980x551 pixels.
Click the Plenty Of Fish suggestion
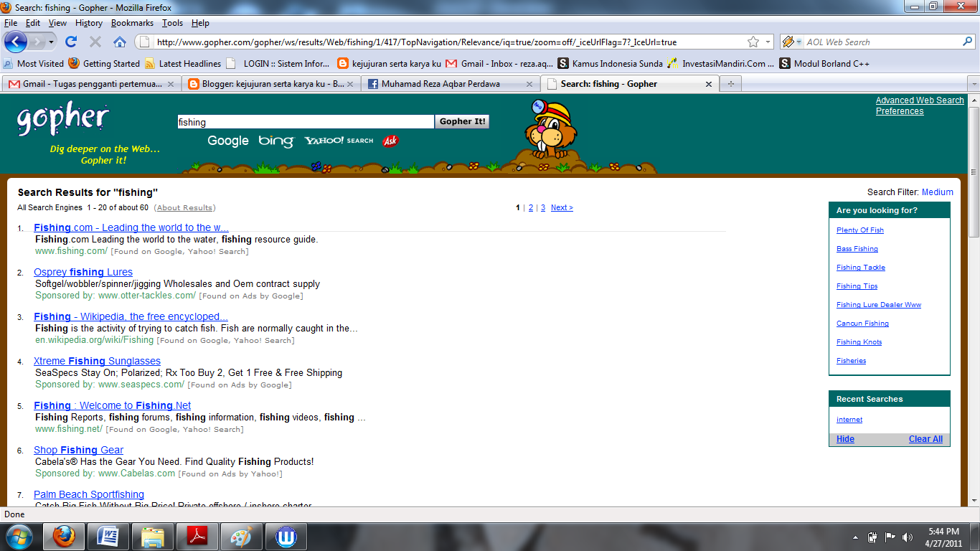click(860, 230)
